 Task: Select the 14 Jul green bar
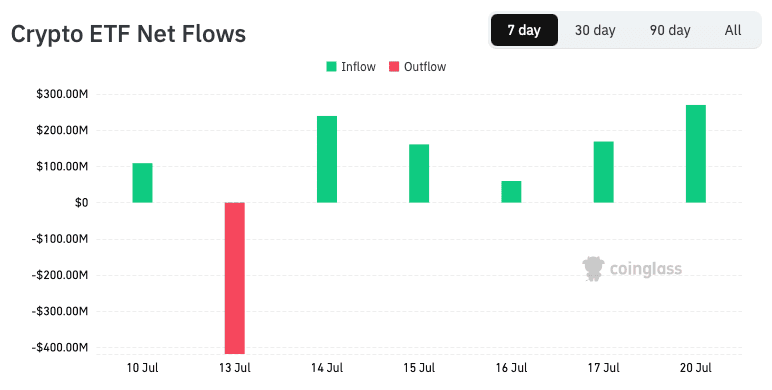(327, 159)
